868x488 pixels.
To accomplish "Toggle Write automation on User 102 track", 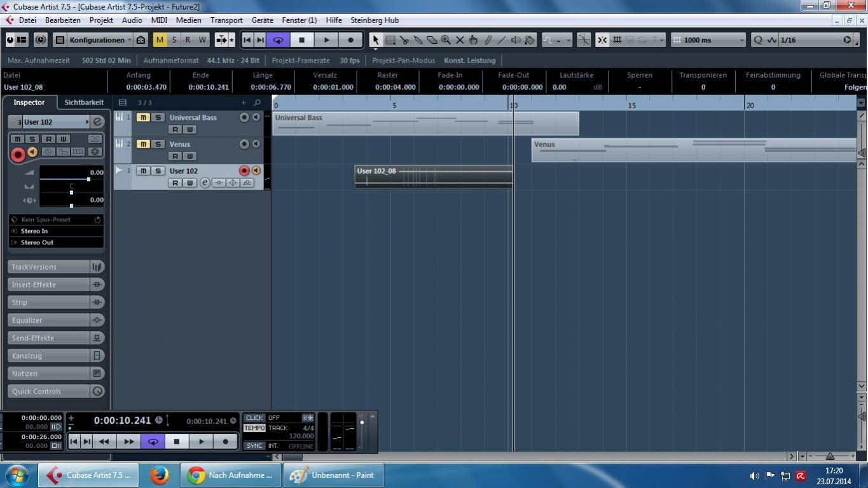I will (189, 183).
